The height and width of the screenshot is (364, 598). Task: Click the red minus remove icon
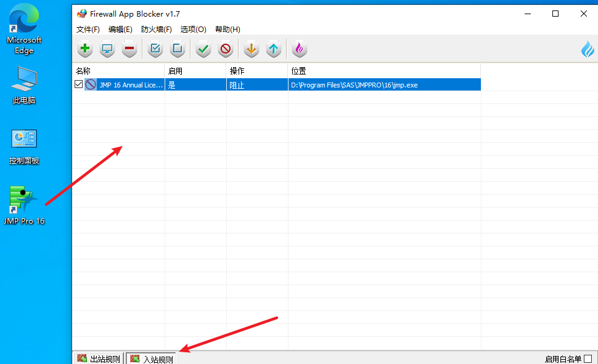[x=129, y=49]
